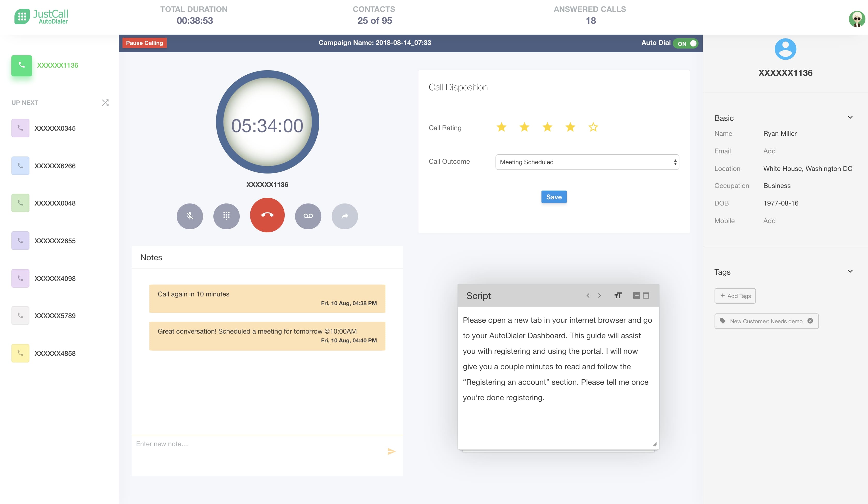
Task: Forward the current call
Action: [x=345, y=216]
